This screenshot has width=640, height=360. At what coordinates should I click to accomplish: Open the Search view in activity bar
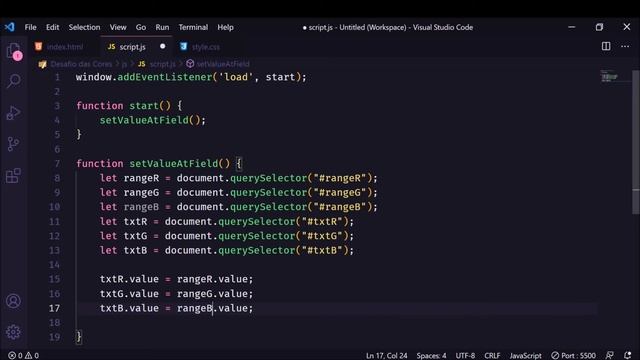click(x=13, y=81)
